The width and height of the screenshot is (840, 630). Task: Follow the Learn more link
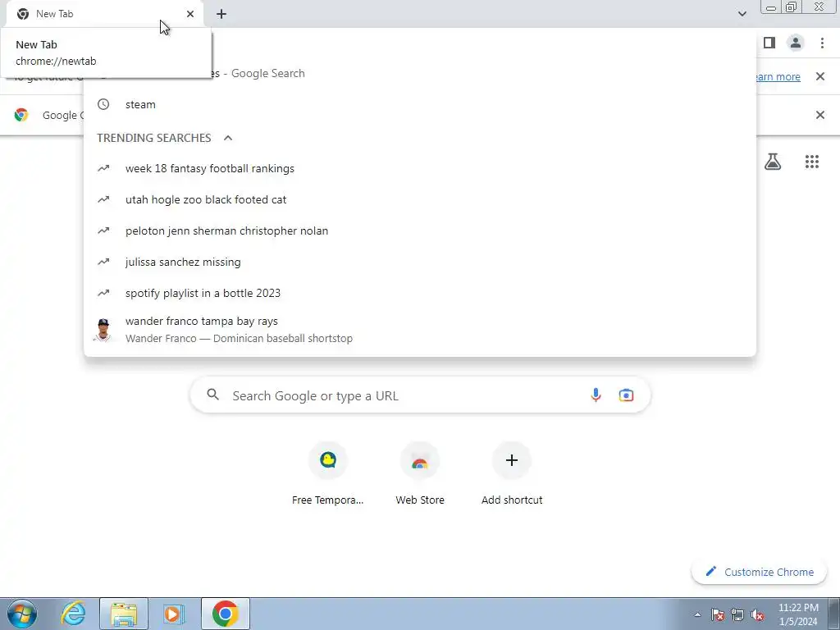click(778, 76)
